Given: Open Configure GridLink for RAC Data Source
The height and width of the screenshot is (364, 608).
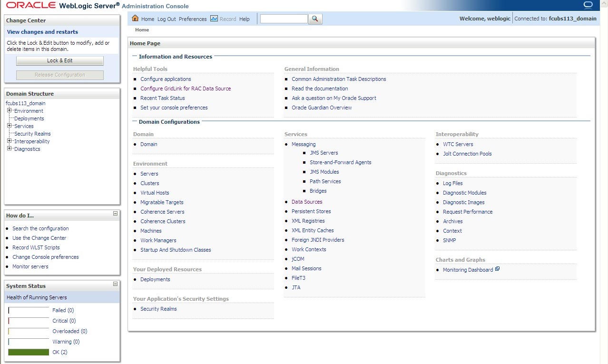Looking at the screenshot, I should (186, 89).
